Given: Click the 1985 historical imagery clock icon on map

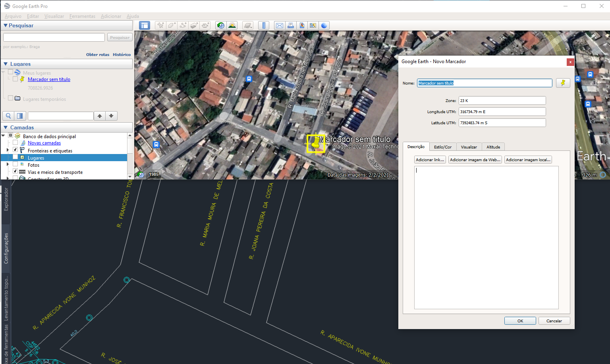Looking at the screenshot, I should point(141,174).
